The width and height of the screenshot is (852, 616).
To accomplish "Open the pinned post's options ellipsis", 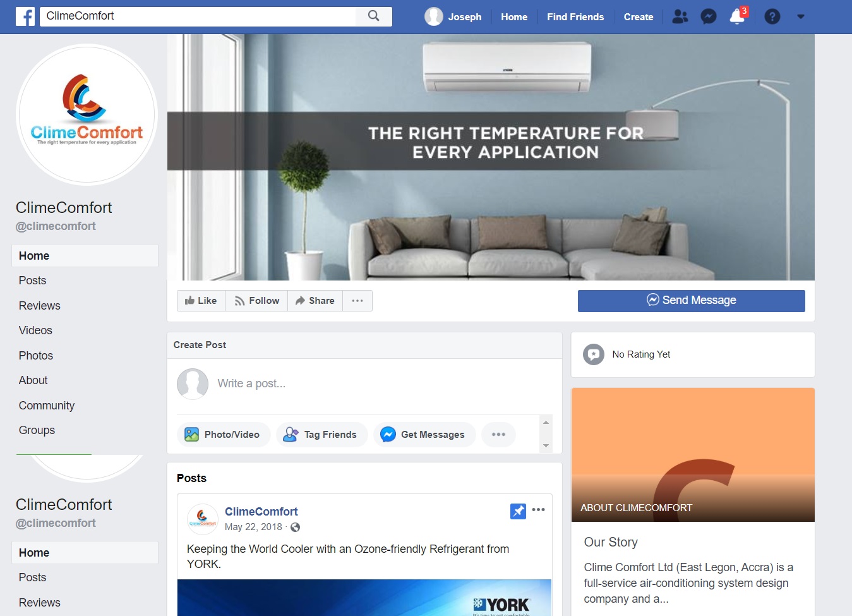I will 538,510.
